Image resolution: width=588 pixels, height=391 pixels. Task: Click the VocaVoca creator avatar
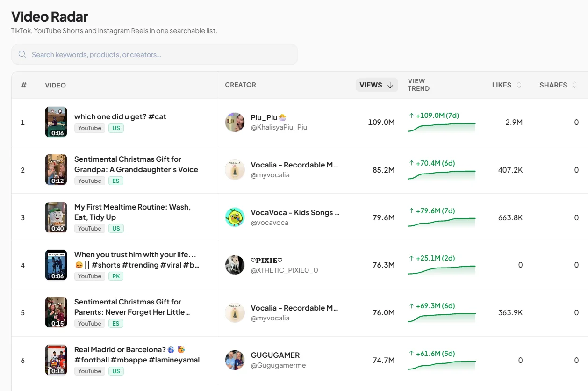(x=235, y=217)
